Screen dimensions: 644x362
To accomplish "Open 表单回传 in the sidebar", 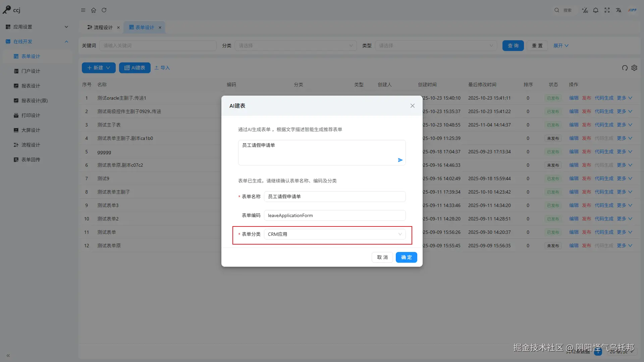I will pyautogui.click(x=38, y=160).
